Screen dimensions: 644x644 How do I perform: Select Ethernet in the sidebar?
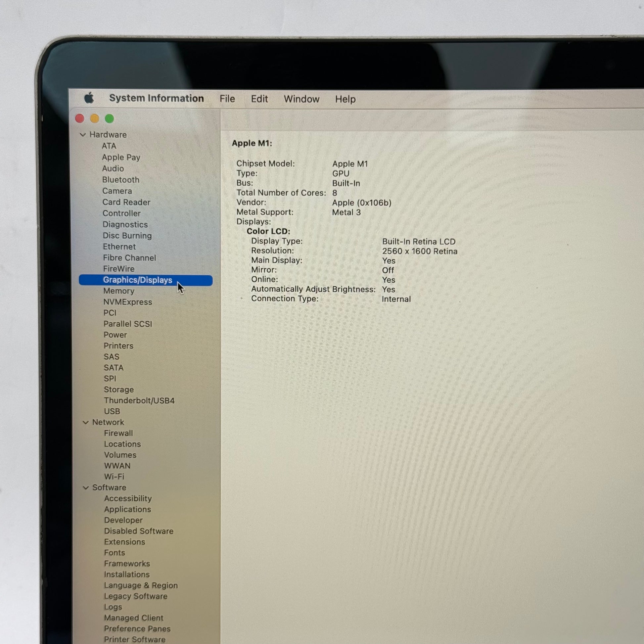click(x=119, y=247)
